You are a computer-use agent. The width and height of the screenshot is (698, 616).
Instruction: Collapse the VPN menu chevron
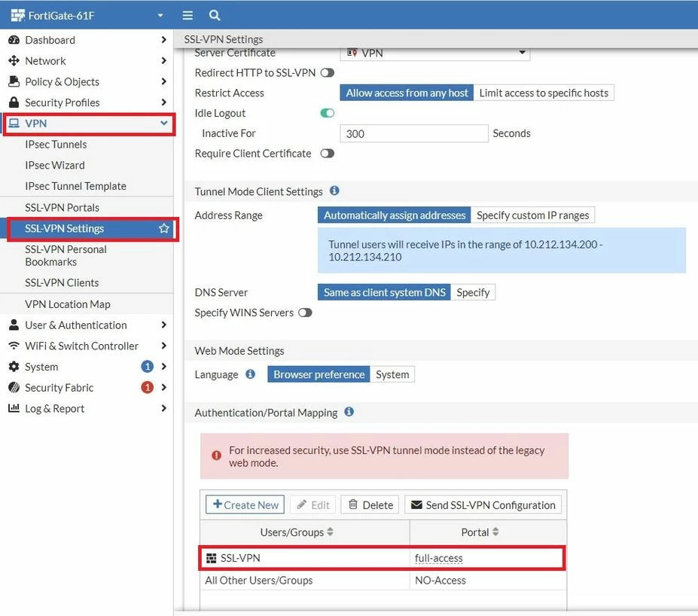[x=164, y=123]
